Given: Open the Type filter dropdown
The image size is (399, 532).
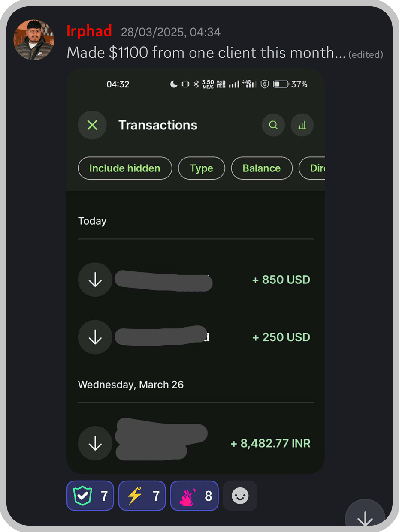Looking at the screenshot, I should point(202,168).
